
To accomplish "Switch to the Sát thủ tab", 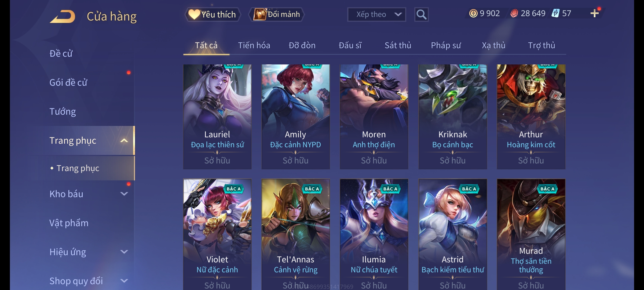I will [x=398, y=45].
